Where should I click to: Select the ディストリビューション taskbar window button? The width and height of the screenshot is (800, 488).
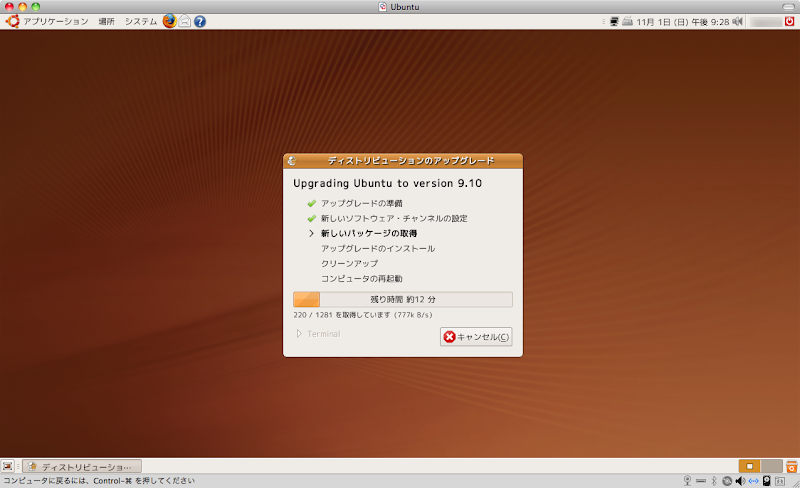(x=82, y=466)
